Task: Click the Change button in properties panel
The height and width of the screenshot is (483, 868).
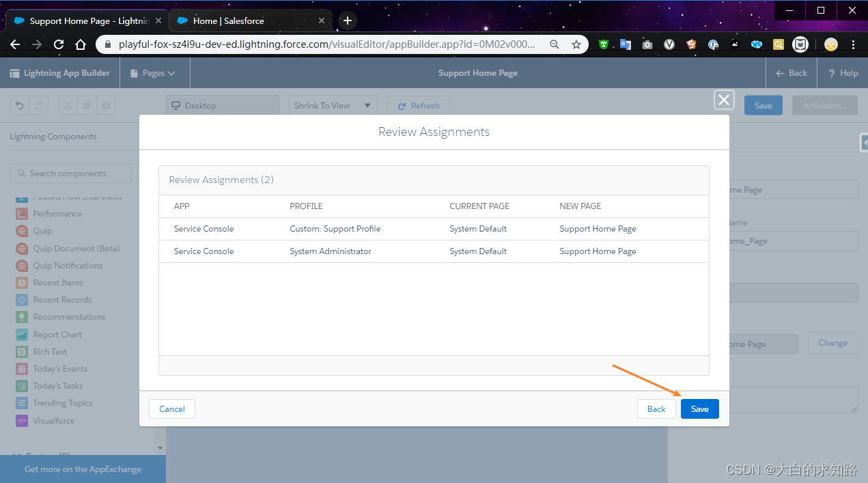Action: 833,343
